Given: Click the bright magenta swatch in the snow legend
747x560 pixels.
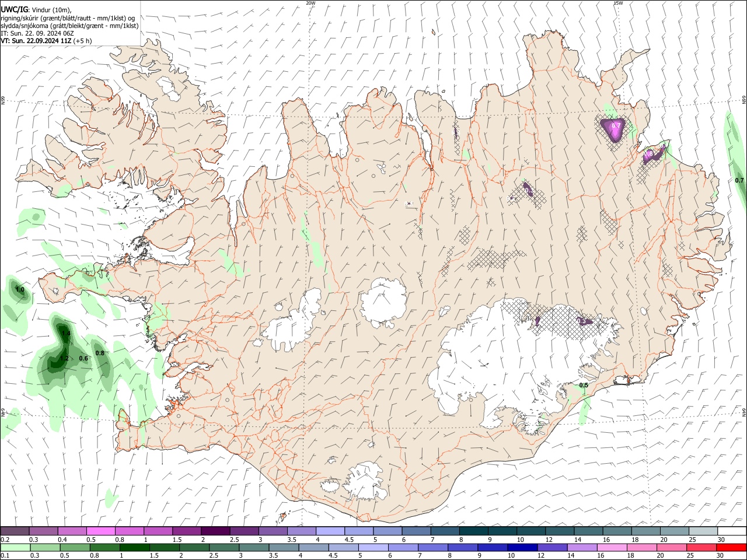Looking at the screenshot, I should [100, 531].
